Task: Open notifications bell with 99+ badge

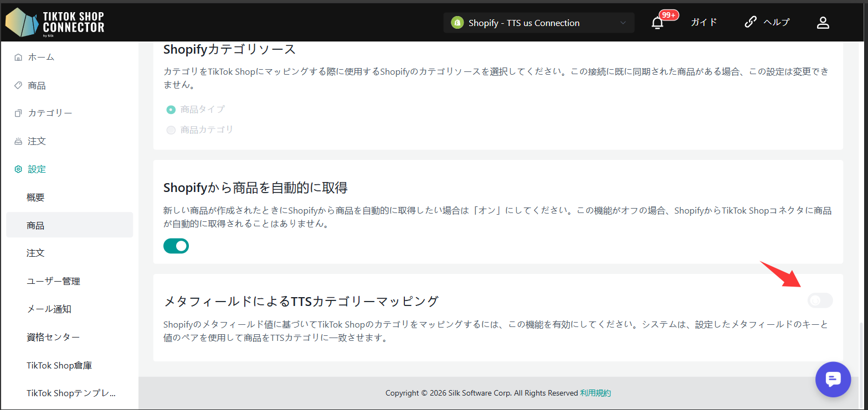Action: click(658, 23)
